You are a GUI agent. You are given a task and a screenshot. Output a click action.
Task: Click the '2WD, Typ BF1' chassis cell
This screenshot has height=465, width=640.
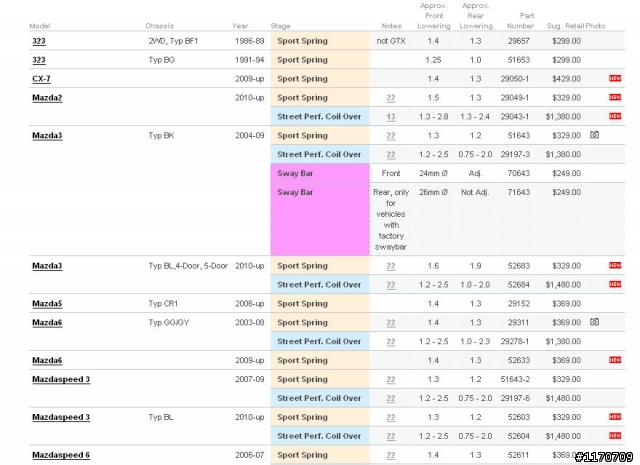(173, 41)
